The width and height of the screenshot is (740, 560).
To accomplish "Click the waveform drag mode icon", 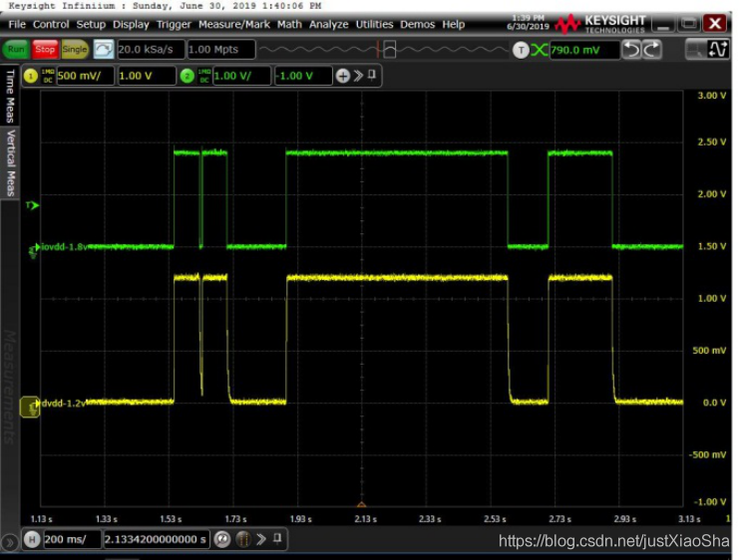I will point(718,50).
